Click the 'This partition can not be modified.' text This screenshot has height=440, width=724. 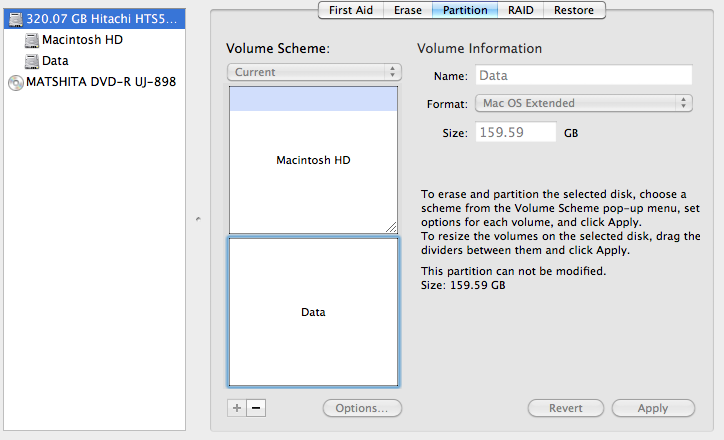513,271
